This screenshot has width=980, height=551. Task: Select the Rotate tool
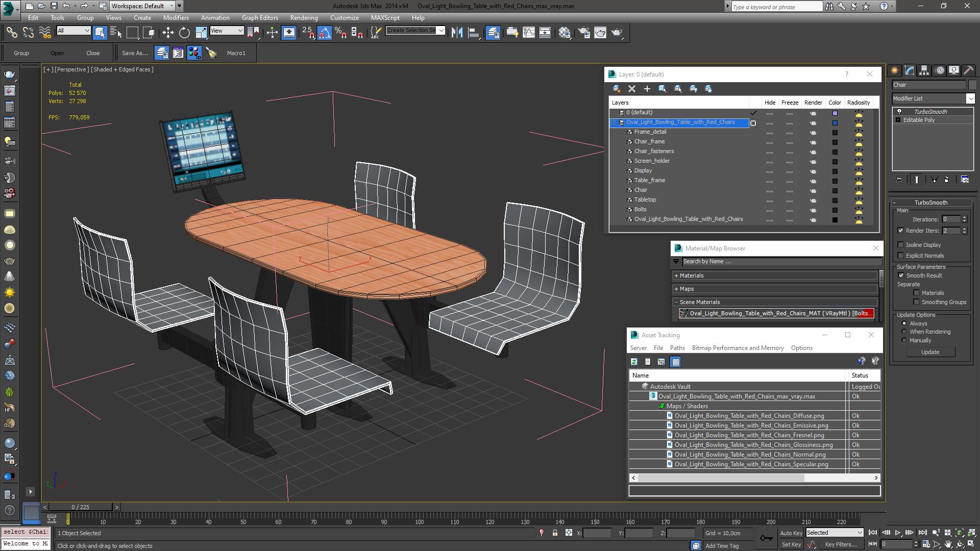click(184, 33)
